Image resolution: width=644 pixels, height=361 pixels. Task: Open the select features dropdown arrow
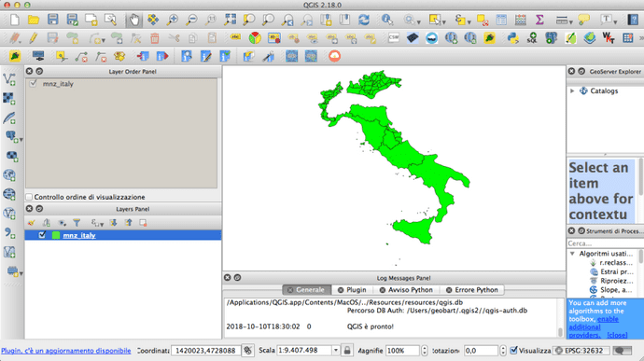point(444,21)
